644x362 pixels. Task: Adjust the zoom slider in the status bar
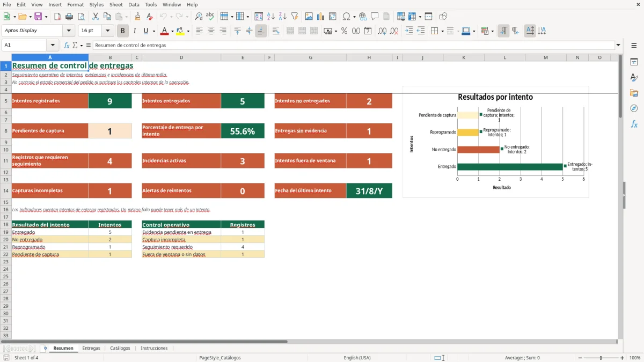601,358
